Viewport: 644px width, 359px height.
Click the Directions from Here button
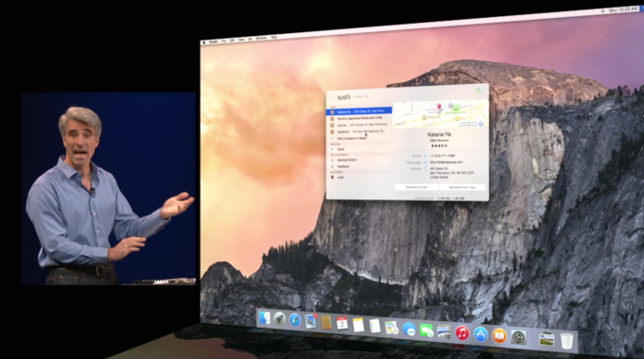coord(462,187)
